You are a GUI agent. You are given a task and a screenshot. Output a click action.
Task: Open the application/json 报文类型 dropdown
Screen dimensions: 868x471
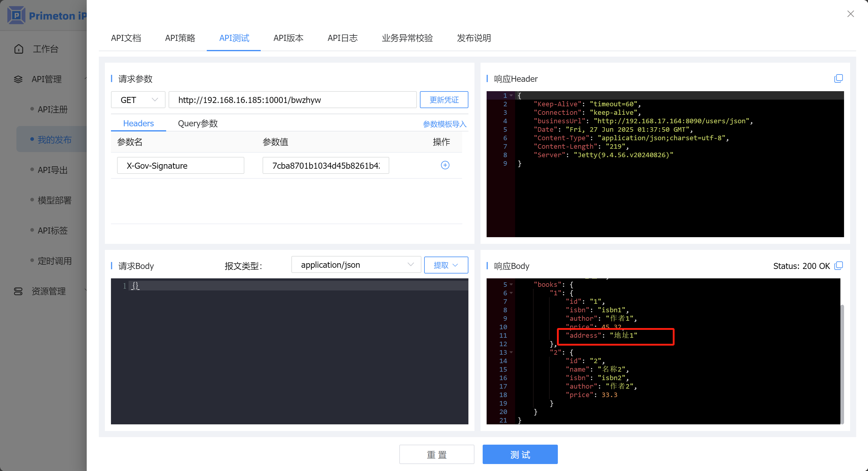(x=356, y=265)
